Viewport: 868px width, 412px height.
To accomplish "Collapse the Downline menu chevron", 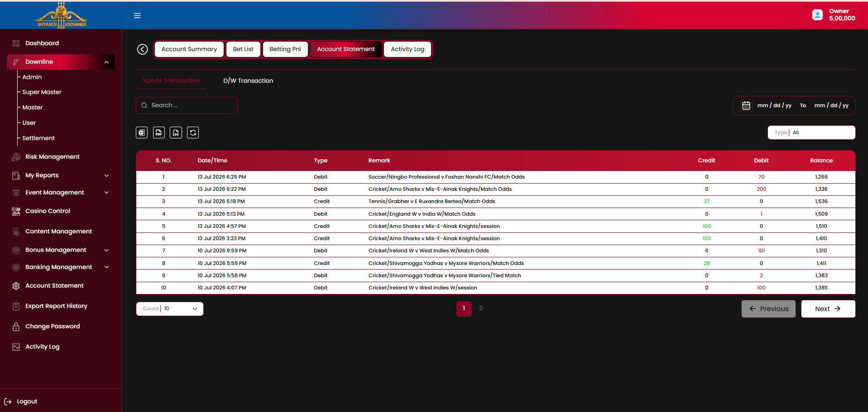I will pos(106,62).
